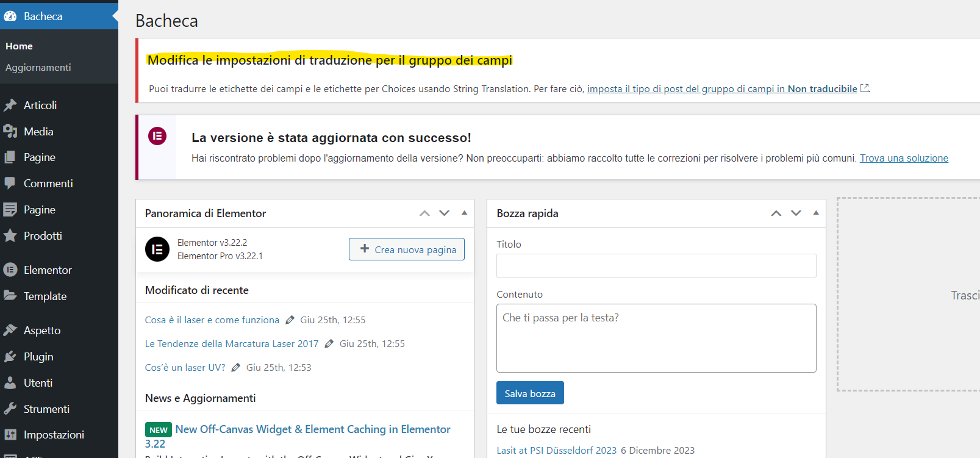
Task: Open 'Le Tendenze della Marcatura Laser 2017'
Action: 232,343
